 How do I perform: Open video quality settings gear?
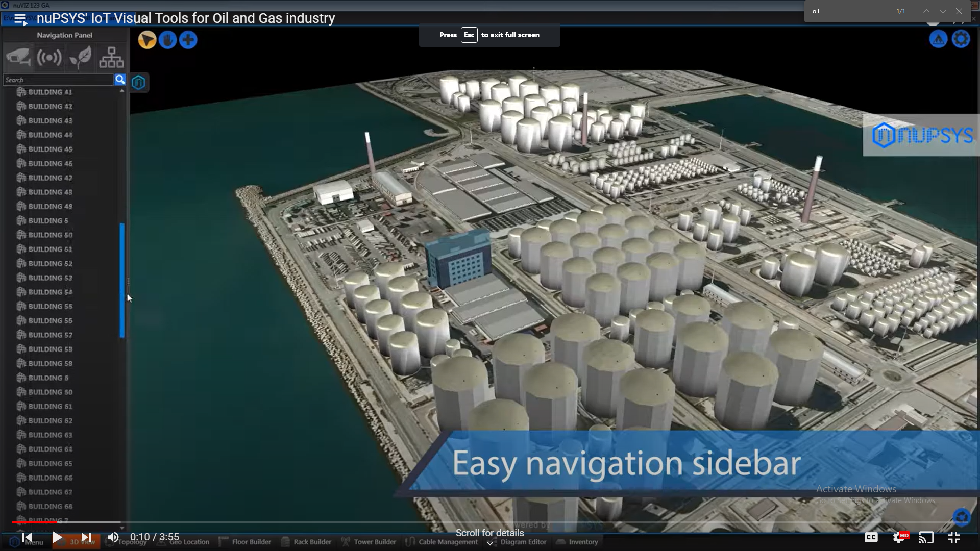[x=899, y=537]
